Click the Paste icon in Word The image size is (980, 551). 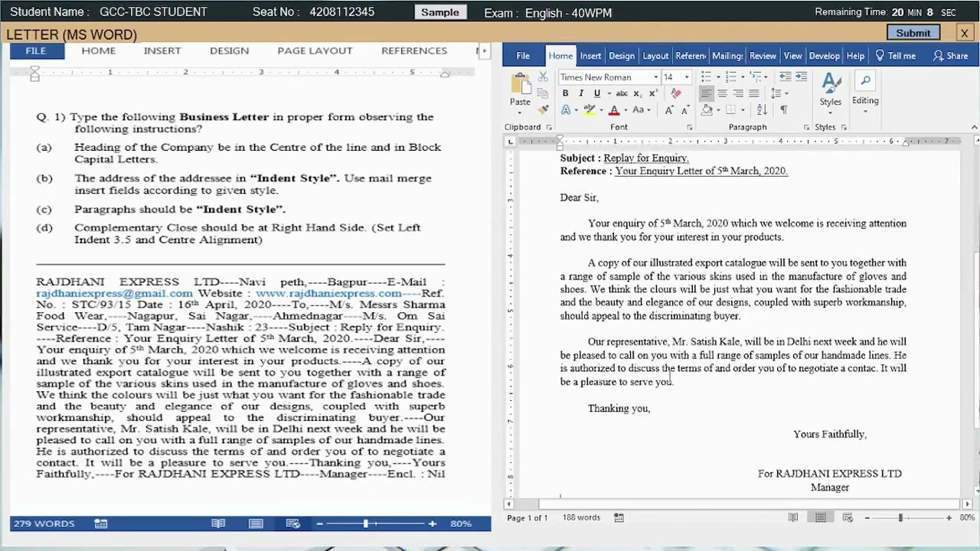(x=520, y=83)
